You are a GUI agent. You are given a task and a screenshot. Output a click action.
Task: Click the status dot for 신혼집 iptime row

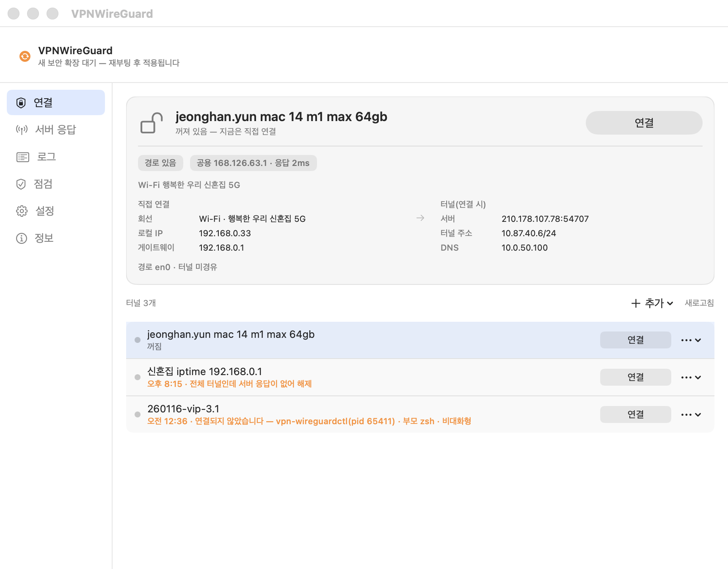138,377
